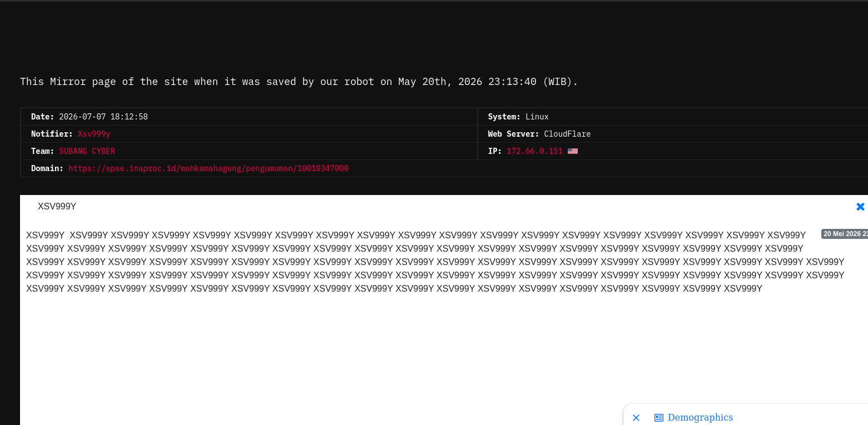Image resolution: width=868 pixels, height=425 pixels.
Task: Click the Notifier: label
Action: click(x=52, y=134)
